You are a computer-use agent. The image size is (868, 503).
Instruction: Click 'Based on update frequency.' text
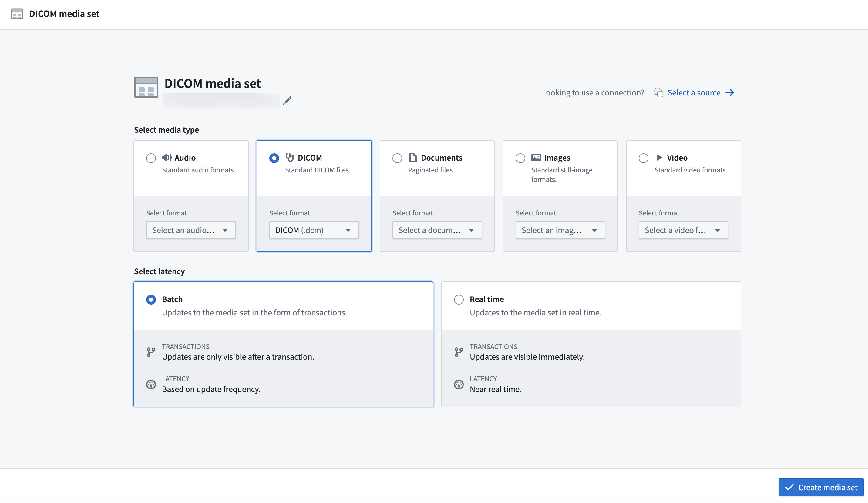point(211,389)
